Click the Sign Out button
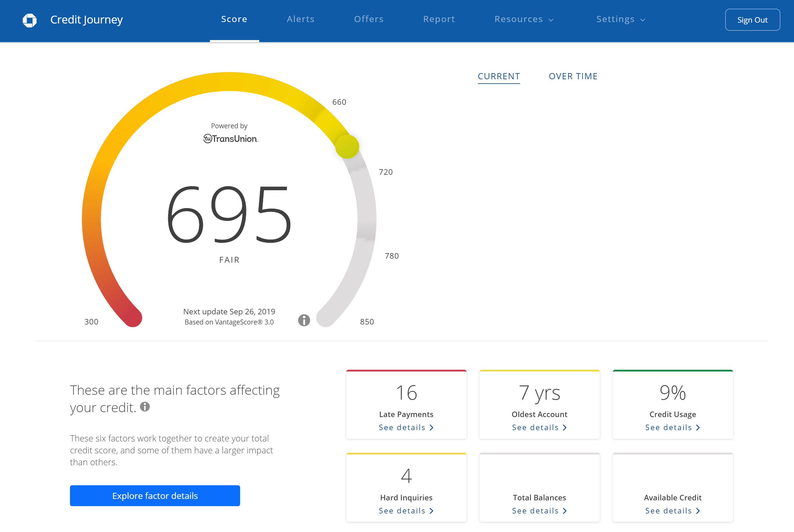Viewport: 794px width, 532px height. [752, 20]
